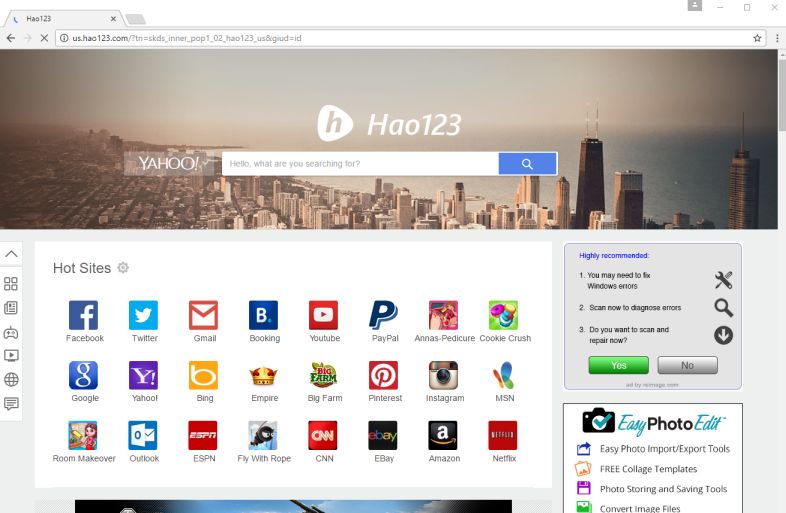Viewport: 786px width, 513px height.
Task: Click the magnifier scan icon in ad
Action: click(x=723, y=307)
